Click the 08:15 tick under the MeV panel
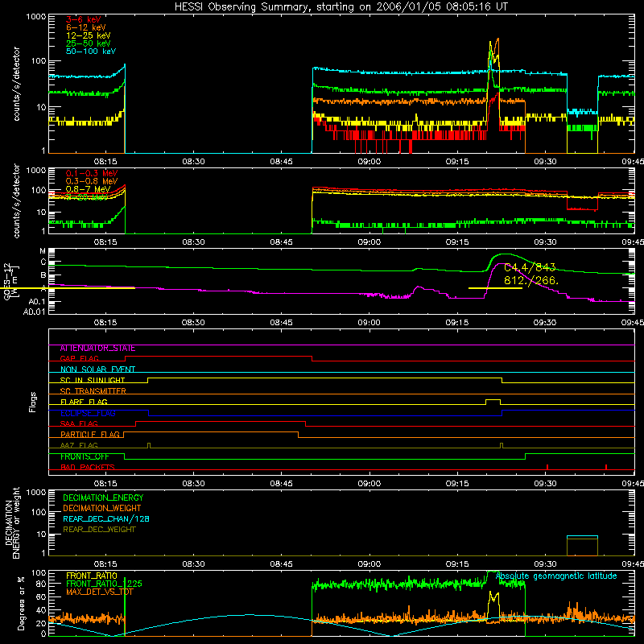644x644 pixels. click(x=105, y=242)
